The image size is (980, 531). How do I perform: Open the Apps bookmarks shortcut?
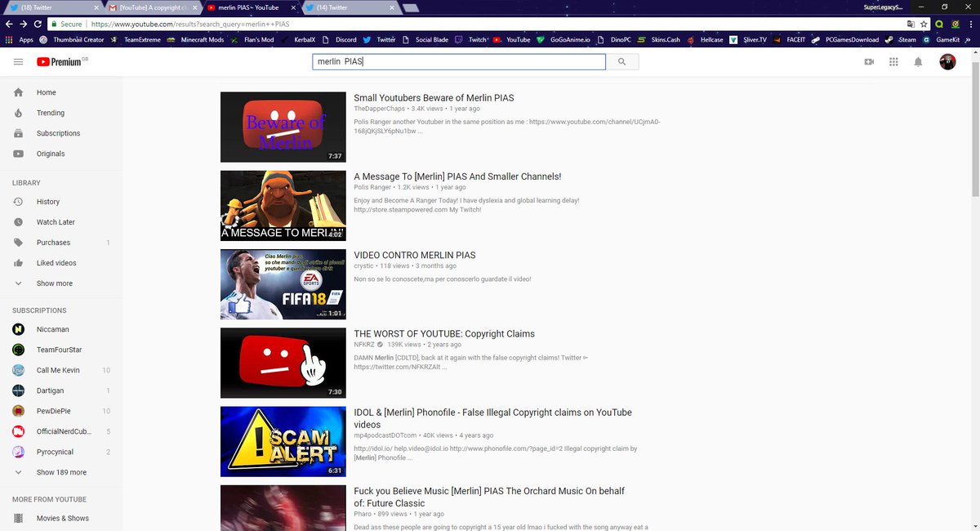(x=20, y=39)
